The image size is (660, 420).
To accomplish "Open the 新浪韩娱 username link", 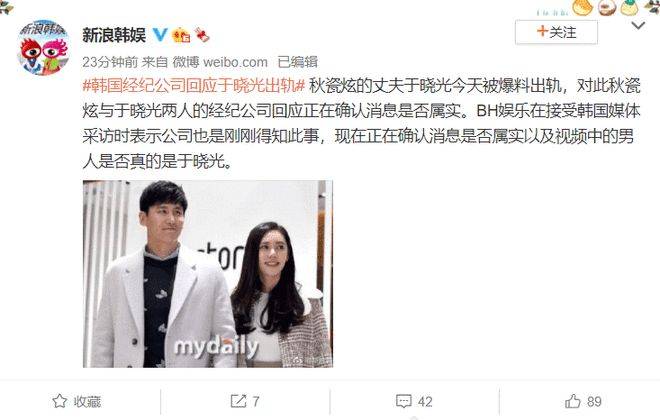I will 114,35.
